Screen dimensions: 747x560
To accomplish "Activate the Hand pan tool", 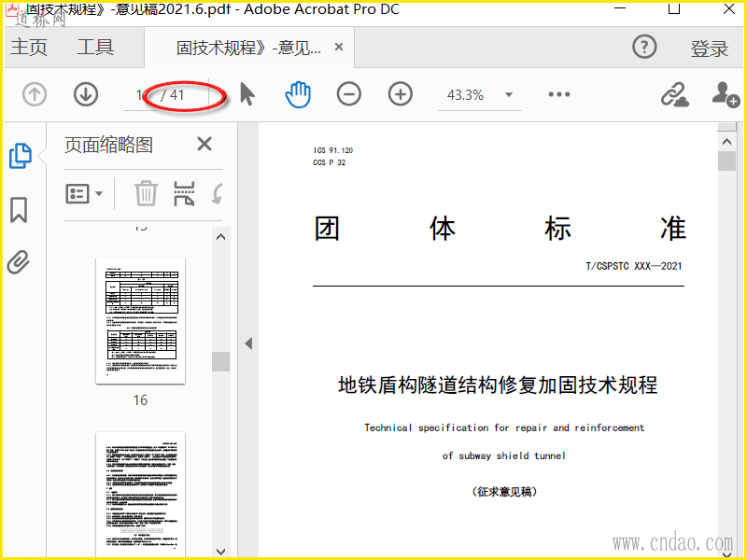I will coord(298,94).
